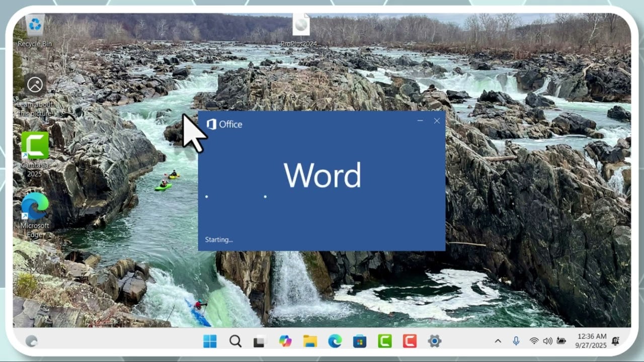Open the red Camtasia taskbar icon
This screenshot has width=644, height=362.
click(410, 341)
